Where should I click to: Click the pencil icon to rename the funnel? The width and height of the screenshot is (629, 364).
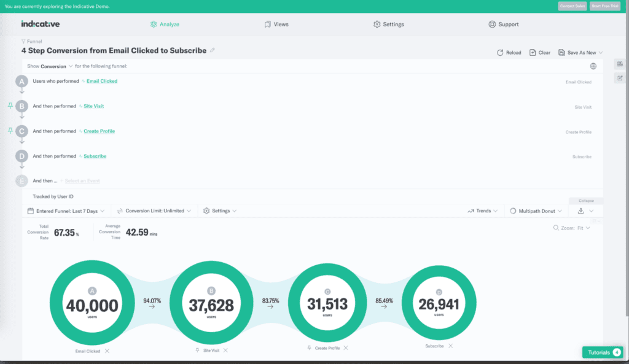213,50
